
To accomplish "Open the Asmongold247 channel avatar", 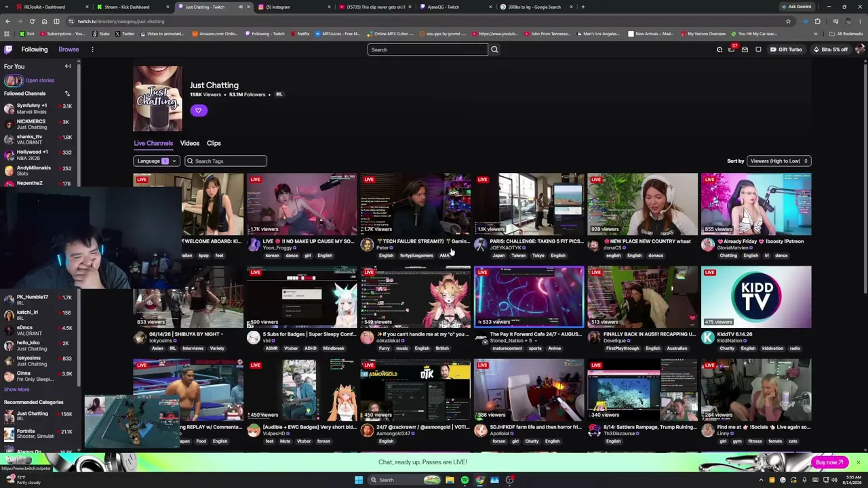I will (367, 430).
